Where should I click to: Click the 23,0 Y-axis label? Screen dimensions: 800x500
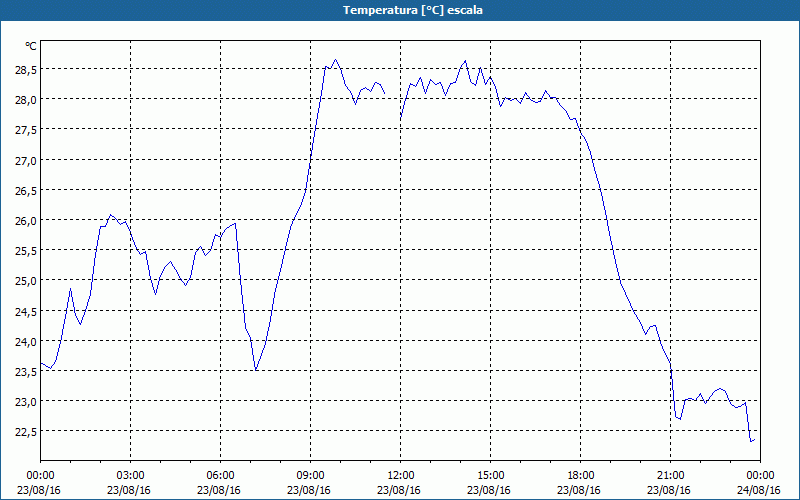click(x=26, y=403)
